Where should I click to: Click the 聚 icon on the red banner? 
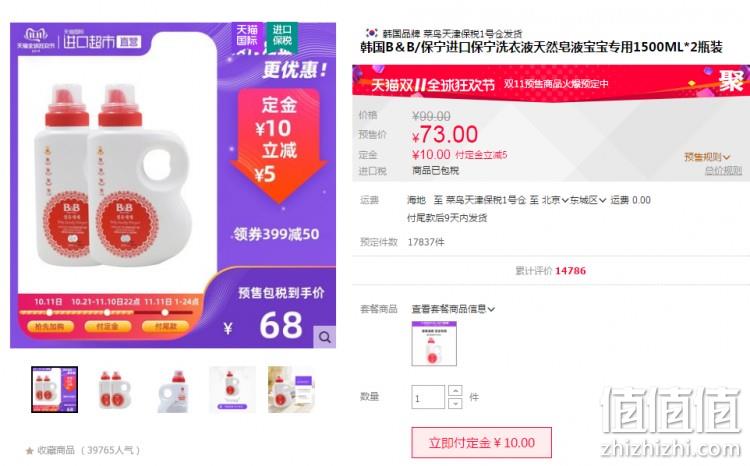(x=731, y=81)
